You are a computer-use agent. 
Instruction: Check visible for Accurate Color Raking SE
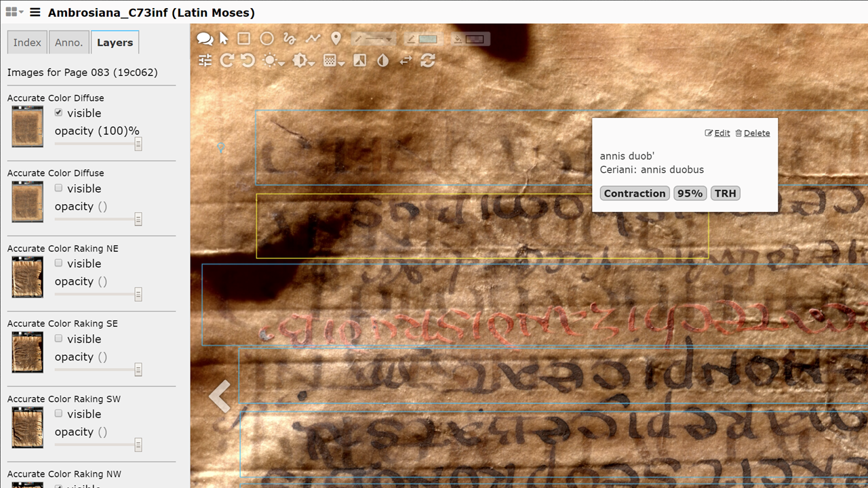click(x=58, y=338)
